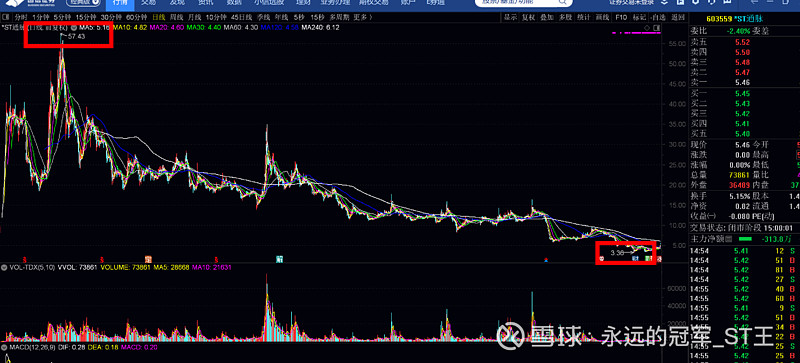This screenshot has height=363, width=800.
Task: Click the diamond icon above the price axis
Action: (647, 28)
